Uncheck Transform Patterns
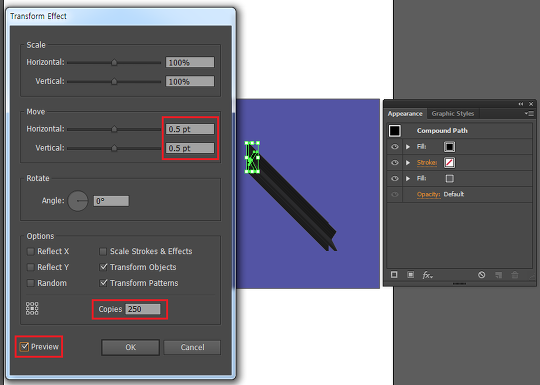 coord(103,283)
